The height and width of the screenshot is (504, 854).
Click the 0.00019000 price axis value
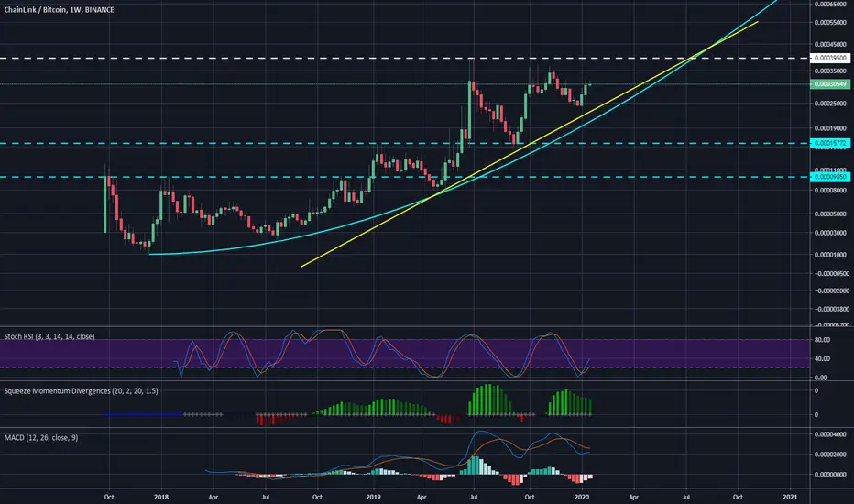tap(830, 128)
